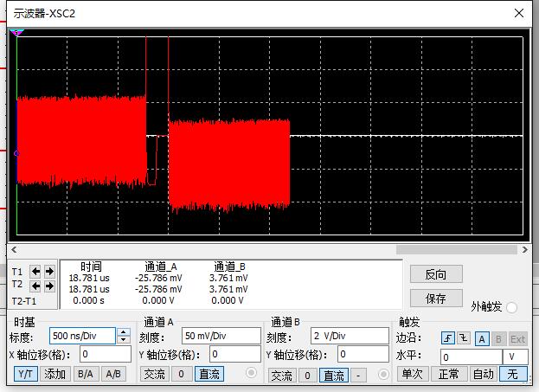Select A/B display mode

click(x=113, y=374)
